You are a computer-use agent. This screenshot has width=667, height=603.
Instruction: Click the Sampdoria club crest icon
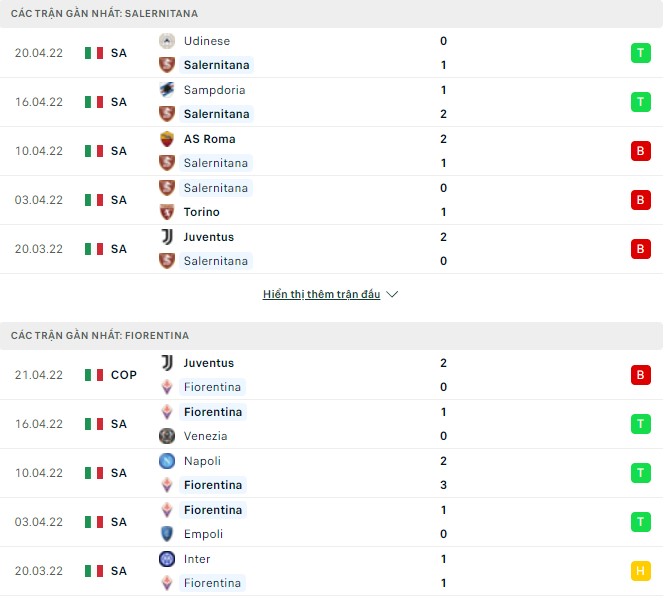coord(167,90)
